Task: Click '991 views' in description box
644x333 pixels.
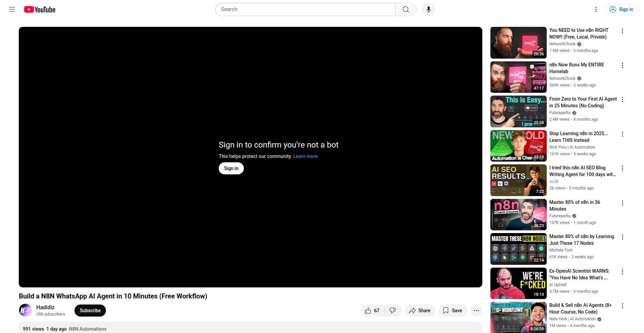Action: (x=33, y=329)
